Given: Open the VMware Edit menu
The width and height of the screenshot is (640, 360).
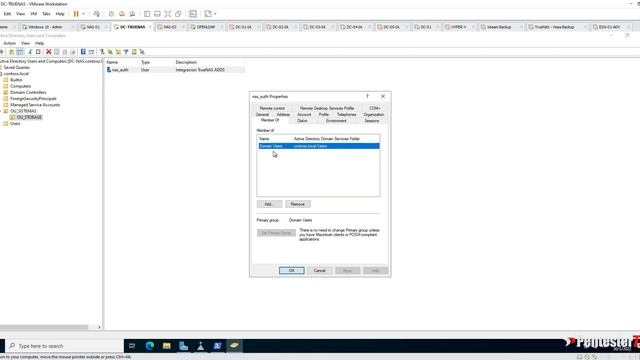Looking at the screenshot, I should tap(7, 14).
